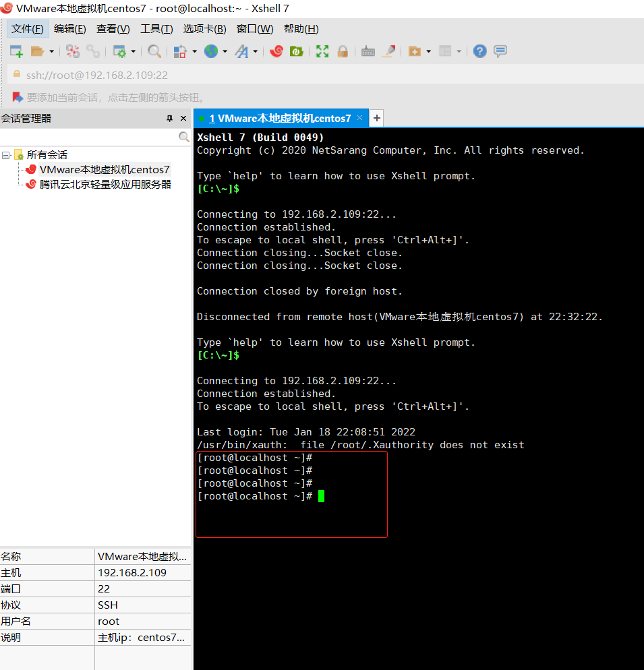
Task: Switch to tab 1 VMware本地虚拟机centos7
Action: (x=280, y=119)
